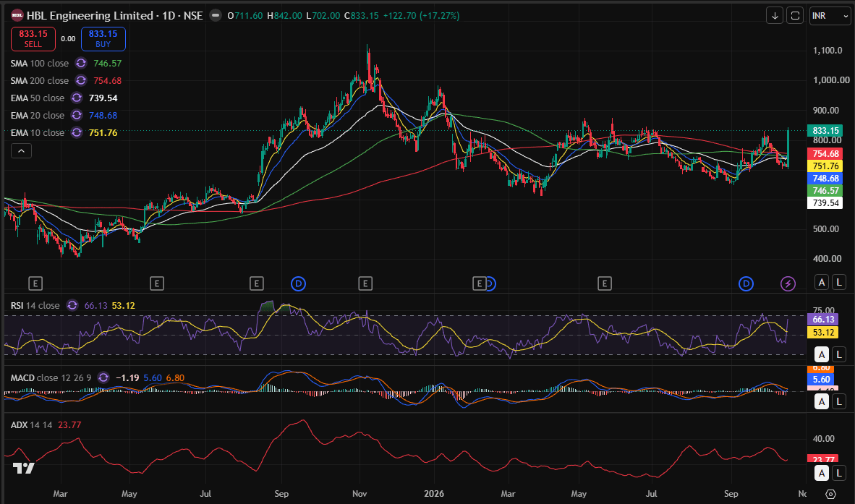Click the red 833.15 SELL button
Image resolution: width=855 pixels, height=504 pixels.
(x=33, y=38)
